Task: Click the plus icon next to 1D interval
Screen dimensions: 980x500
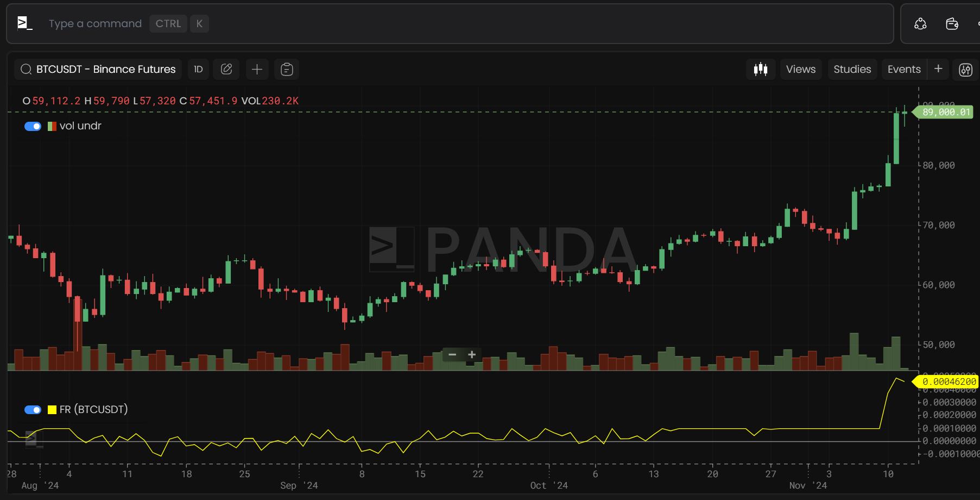Action: pos(257,69)
